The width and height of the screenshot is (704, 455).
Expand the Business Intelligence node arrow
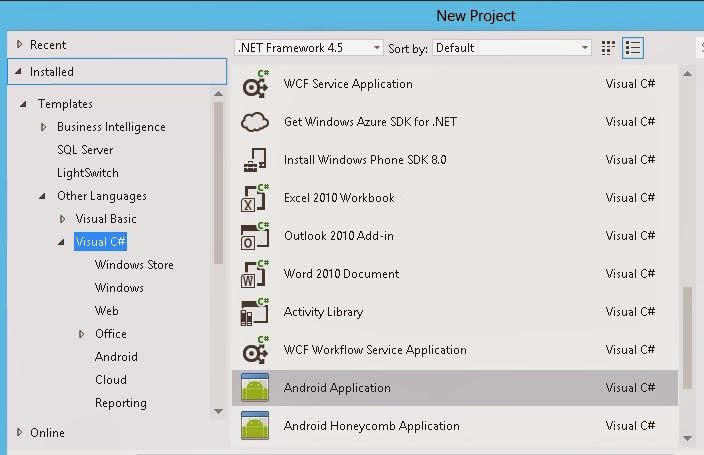[x=44, y=127]
